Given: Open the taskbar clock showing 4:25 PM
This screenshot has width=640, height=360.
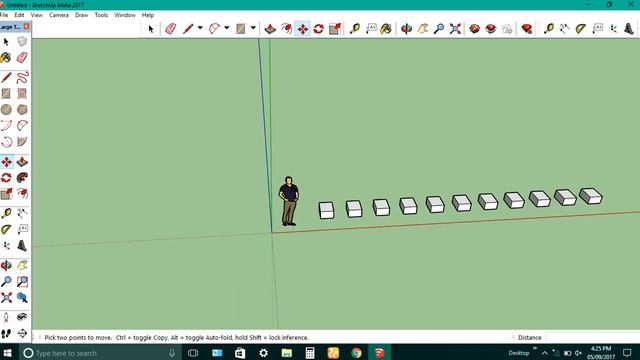Looking at the screenshot, I should pyautogui.click(x=601, y=353).
